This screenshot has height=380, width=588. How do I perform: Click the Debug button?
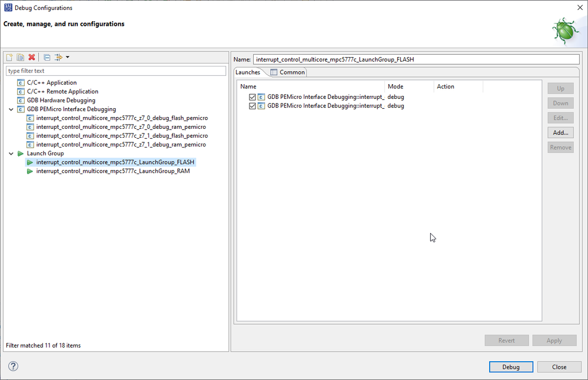(511, 367)
